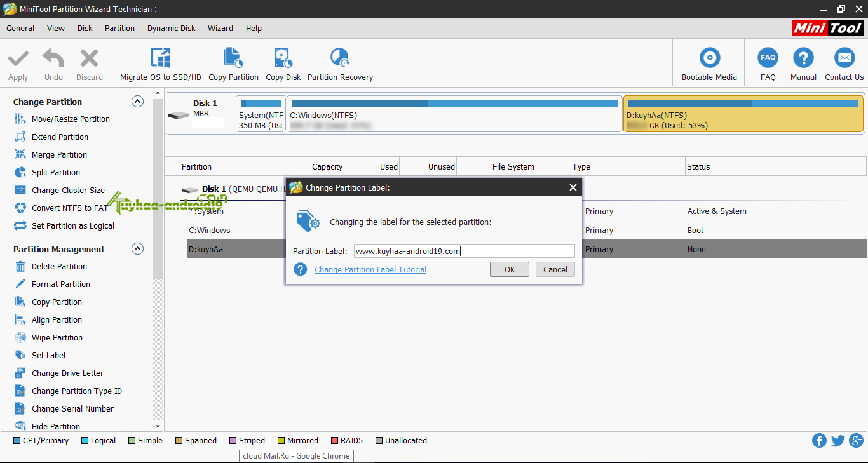Select System 350 MB partition block
This screenshot has height=463, width=868.
(x=261, y=114)
